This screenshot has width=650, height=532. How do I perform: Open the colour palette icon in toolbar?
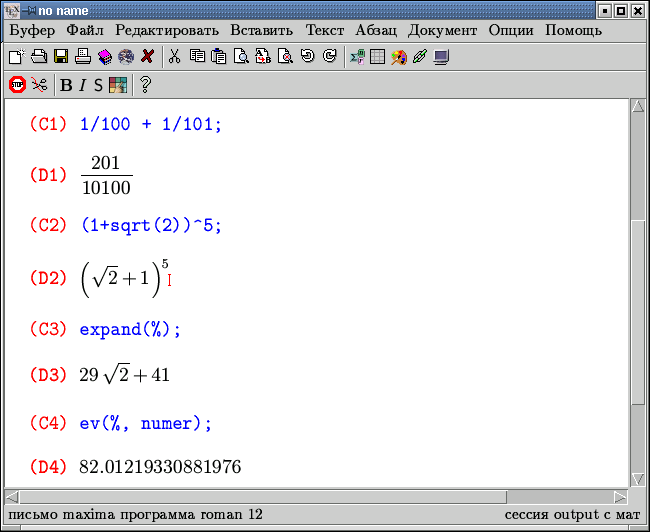coord(118,85)
